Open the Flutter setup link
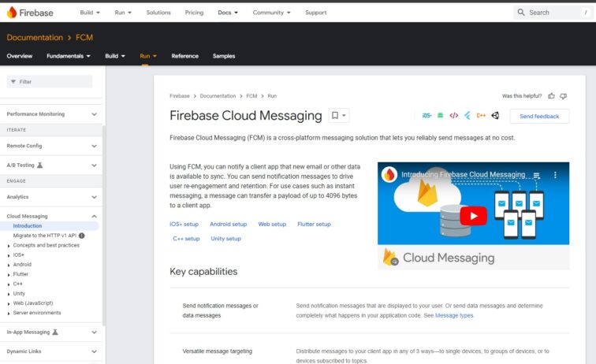 [314, 225]
